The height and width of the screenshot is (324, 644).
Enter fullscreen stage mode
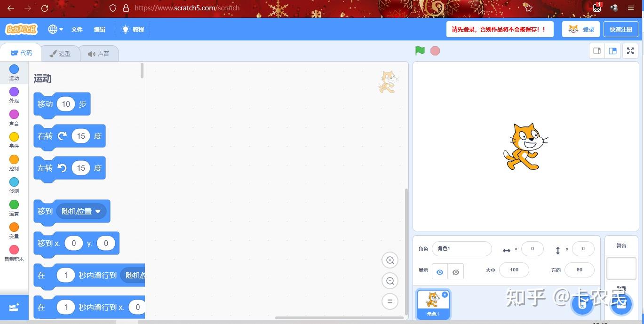click(630, 51)
